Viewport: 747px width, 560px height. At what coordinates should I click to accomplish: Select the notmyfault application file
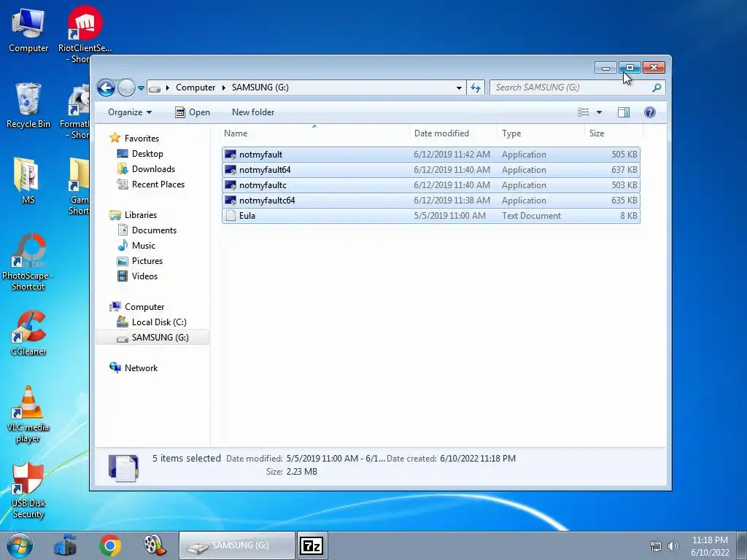pyautogui.click(x=430, y=155)
